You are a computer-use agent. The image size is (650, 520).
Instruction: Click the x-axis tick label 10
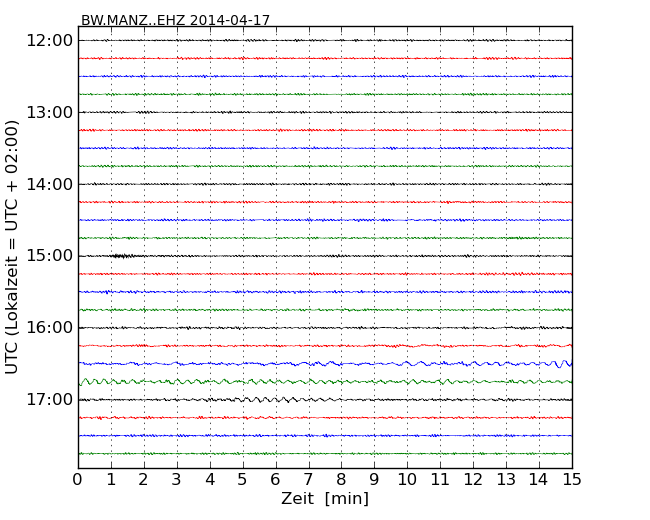coord(407,480)
